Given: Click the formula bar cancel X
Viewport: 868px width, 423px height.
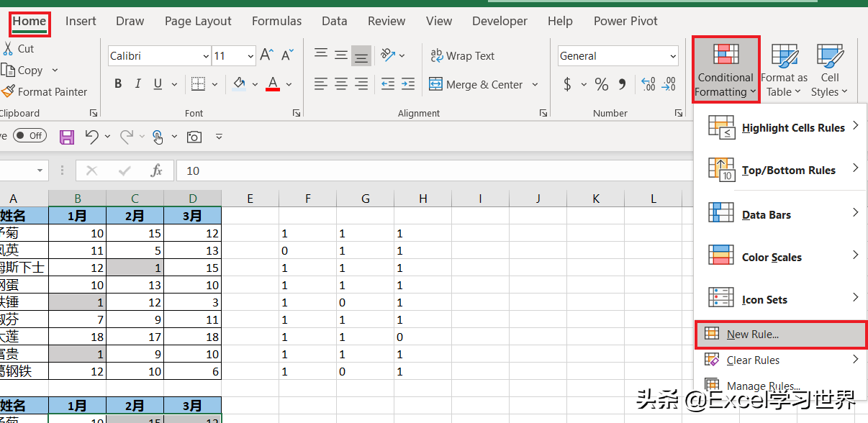Looking at the screenshot, I should coord(91,170).
